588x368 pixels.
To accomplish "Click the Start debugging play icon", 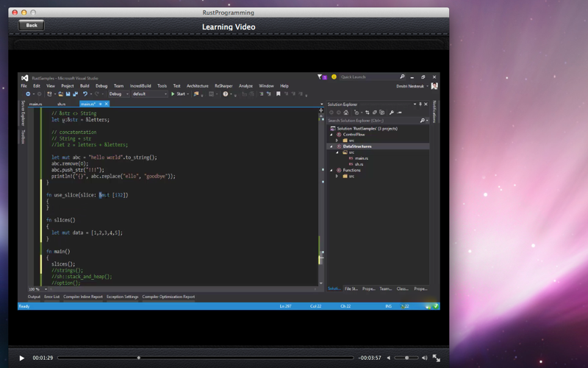I will click(x=173, y=94).
